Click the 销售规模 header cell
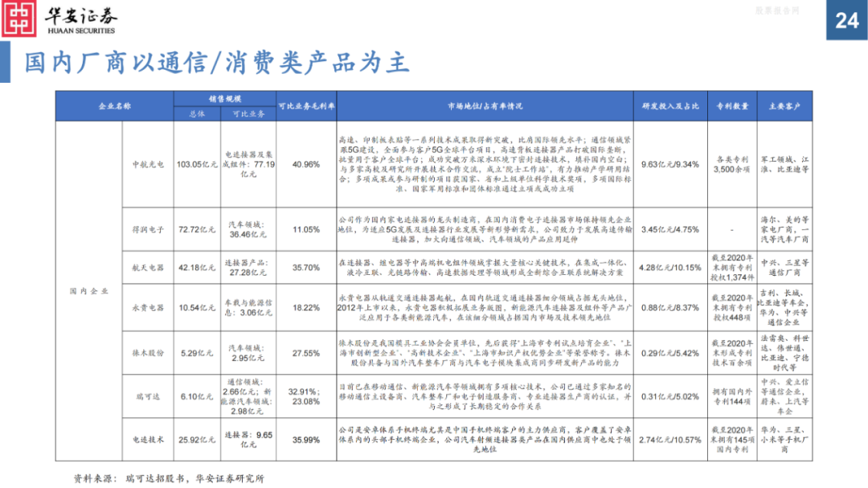This screenshot has height=488, width=868. (225, 99)
